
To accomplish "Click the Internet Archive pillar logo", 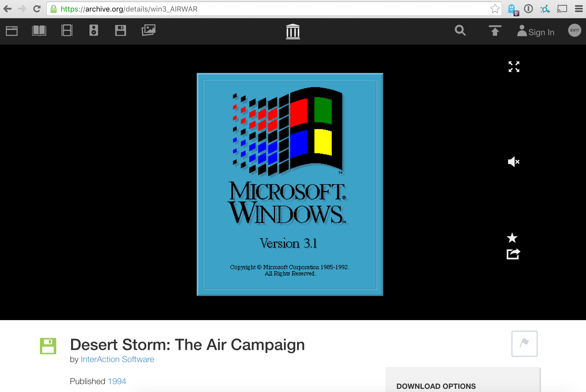I will tap(293, 31).
